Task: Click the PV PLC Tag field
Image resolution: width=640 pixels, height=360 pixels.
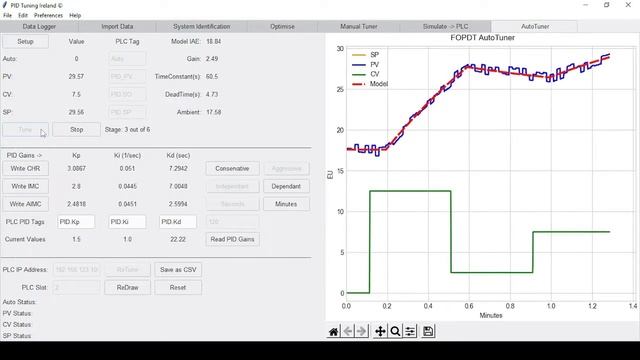Action: (x=127, y=77)
